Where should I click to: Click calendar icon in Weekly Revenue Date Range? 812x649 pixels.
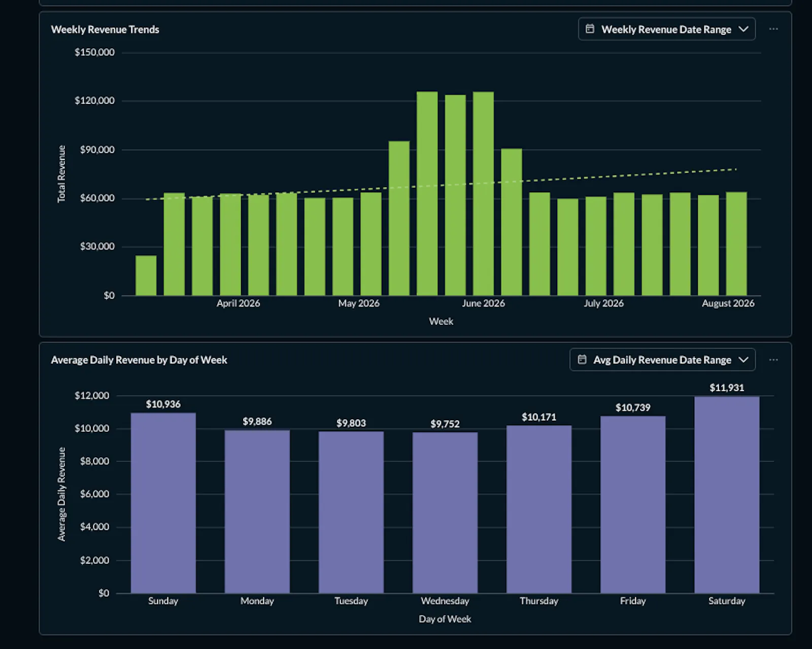click(x=590, y=29)
